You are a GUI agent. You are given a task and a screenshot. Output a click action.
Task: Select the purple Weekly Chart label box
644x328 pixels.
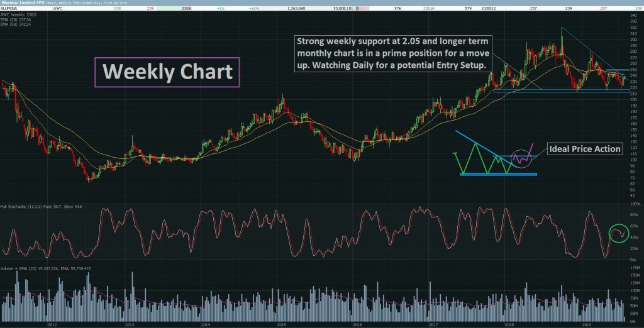coord(167,72)
